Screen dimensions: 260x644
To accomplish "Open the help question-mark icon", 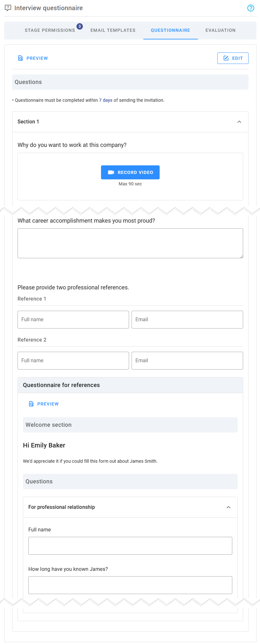I will 251,8.
